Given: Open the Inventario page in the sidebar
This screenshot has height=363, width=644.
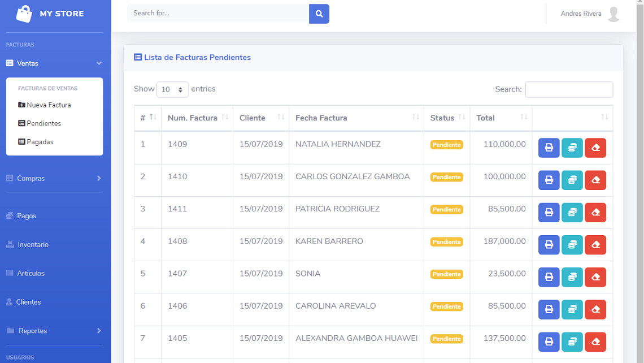Looking at the screenshot, I should [33, 245].
